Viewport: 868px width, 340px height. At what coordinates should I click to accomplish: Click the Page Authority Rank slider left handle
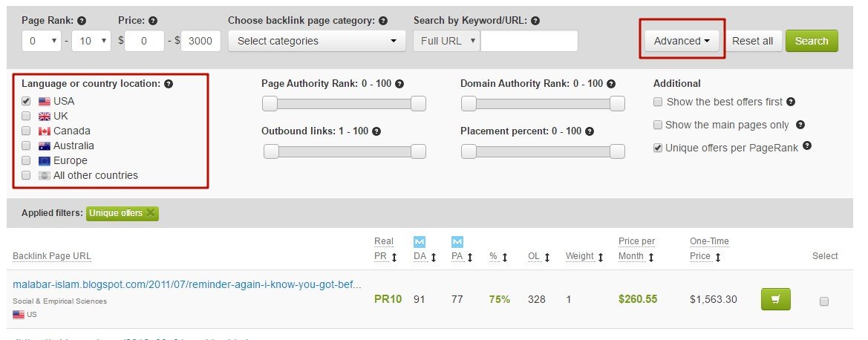270,103
